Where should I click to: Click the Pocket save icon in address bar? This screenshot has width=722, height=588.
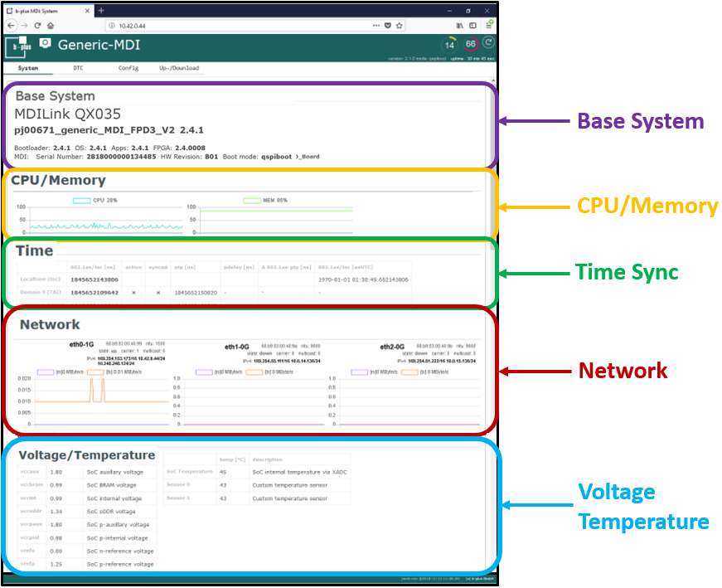tap(388, 26)
